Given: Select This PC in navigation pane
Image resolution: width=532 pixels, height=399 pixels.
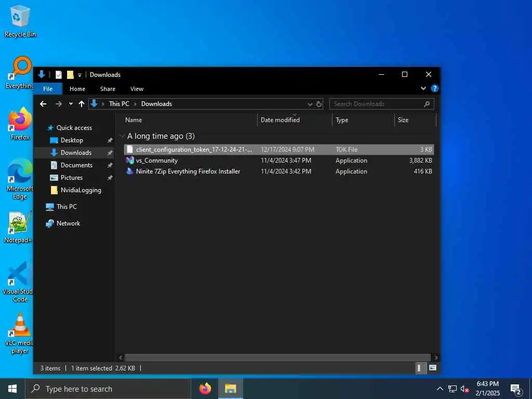Looking at the screenshot, I should pos(66,207).
